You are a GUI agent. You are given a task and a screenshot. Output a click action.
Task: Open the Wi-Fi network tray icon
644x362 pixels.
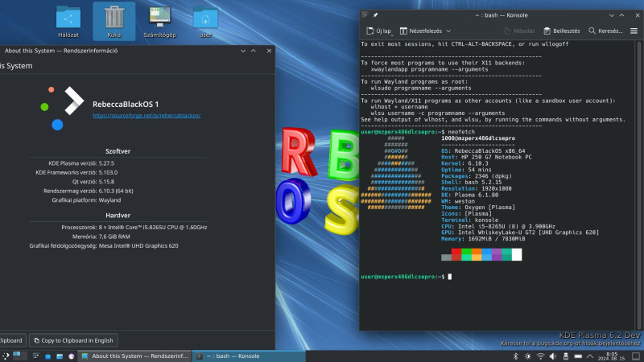tap(540, 356)
